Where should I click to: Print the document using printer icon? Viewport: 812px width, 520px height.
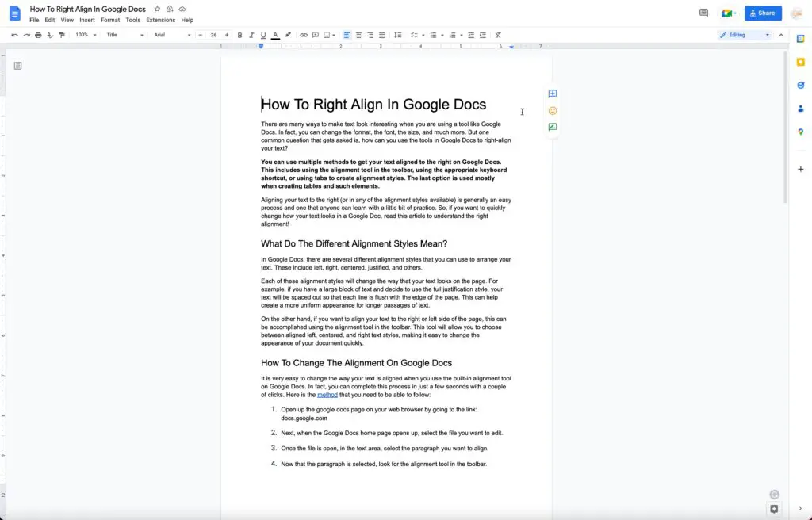click(38, 35)
